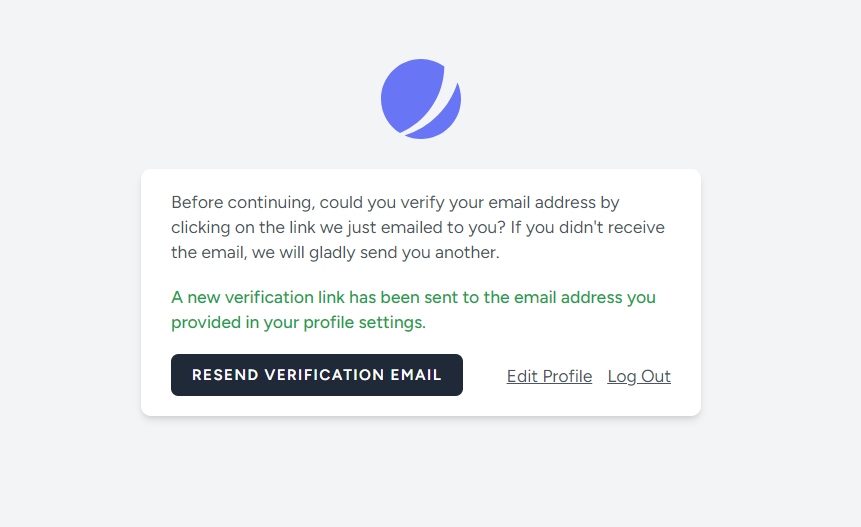Screen dimensions: 861x527
Task: Click the text "we will gladly send you another"
Action: pyautogui.click(x=375, y=253)
